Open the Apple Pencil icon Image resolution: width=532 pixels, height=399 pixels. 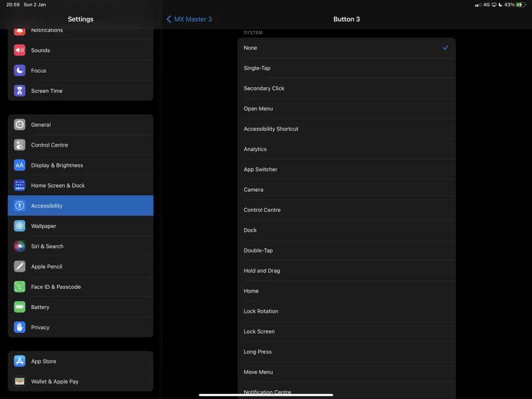(19, 266)
